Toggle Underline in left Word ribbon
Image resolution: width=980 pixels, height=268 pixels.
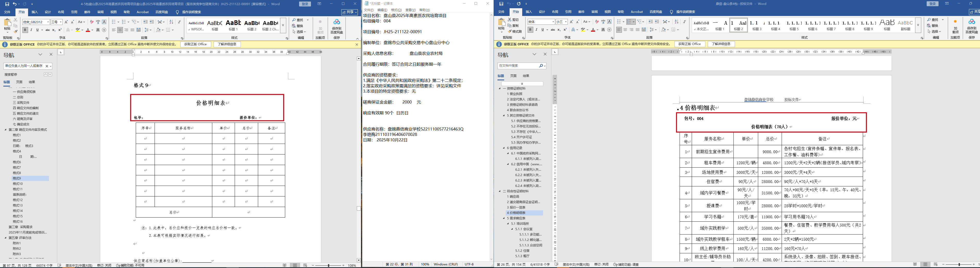(x=37, y=30)
